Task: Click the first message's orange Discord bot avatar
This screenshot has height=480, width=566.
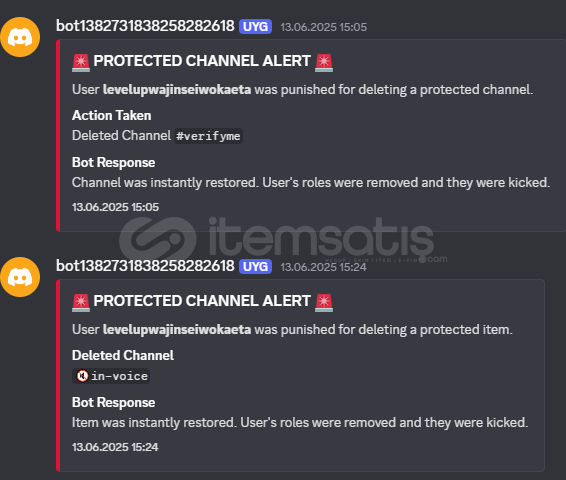Action: pos(20,37)
